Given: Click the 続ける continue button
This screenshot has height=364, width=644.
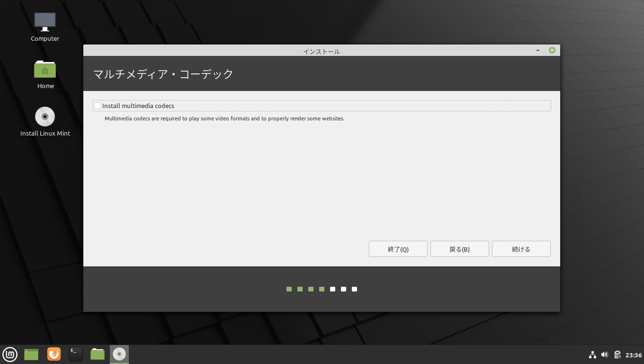Looking at the screenshot, I should point(521,249).
